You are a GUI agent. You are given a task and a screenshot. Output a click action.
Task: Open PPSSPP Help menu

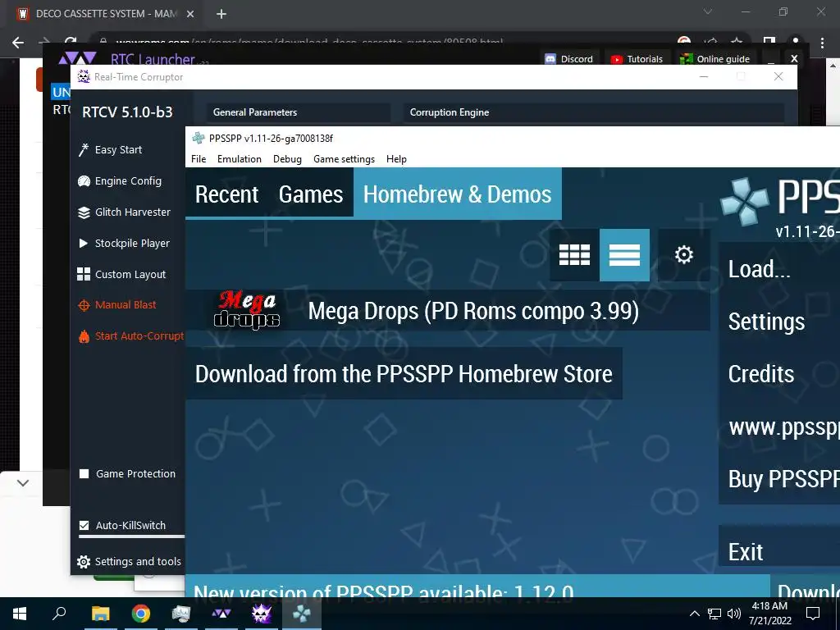click(x=396, y=159)
